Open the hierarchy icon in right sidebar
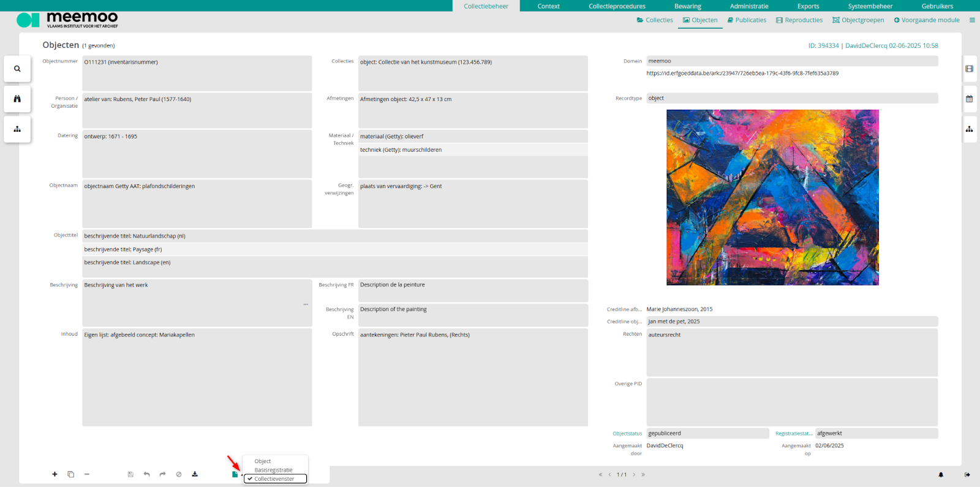 (970, 129)
